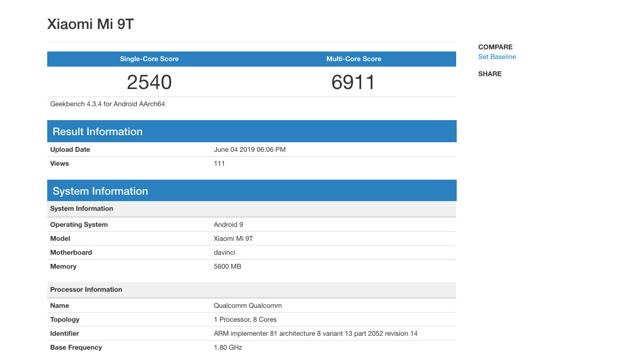644x362 pixels.
Task: Click the Name label in Processor Information
Action: 60,306
